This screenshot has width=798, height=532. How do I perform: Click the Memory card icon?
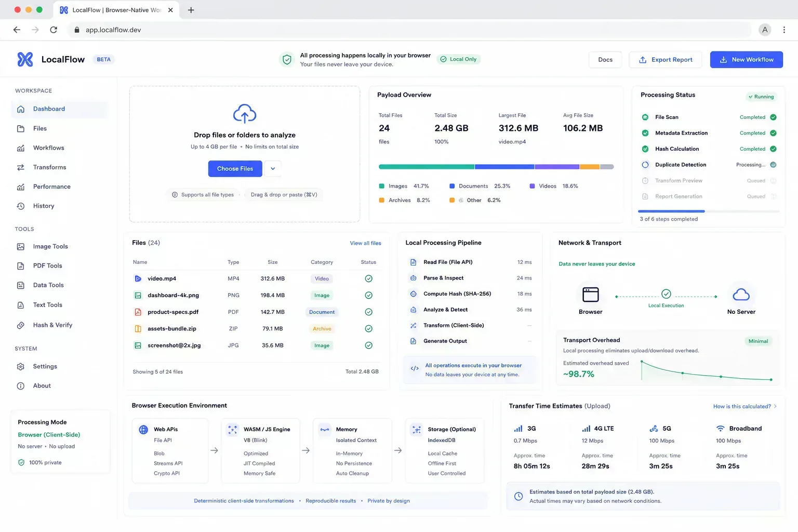325,430
